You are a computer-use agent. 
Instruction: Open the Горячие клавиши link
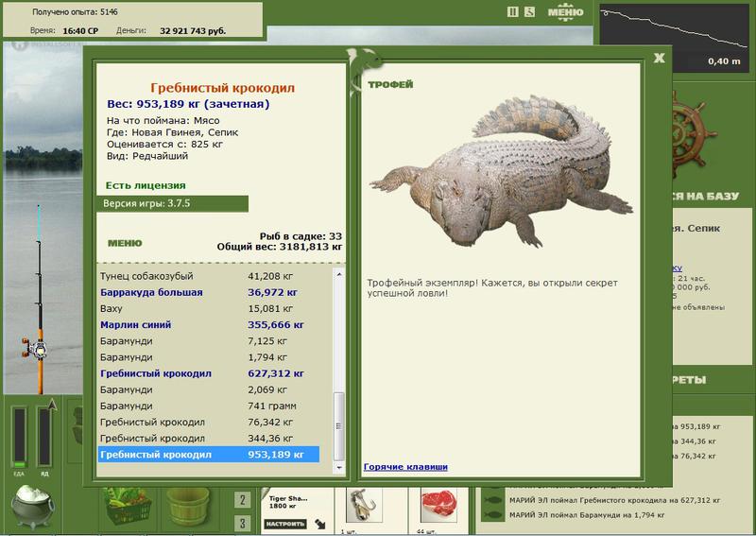[405, 467]
